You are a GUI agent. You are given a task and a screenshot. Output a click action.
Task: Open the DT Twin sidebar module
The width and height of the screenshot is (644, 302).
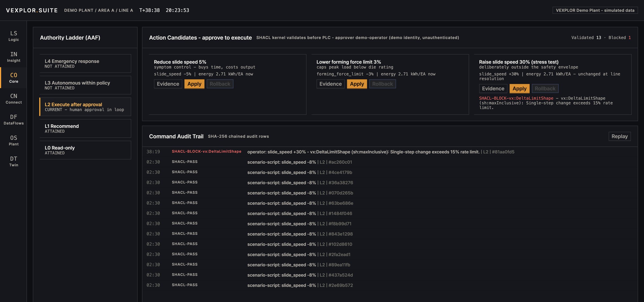click(x=13, y=161)
